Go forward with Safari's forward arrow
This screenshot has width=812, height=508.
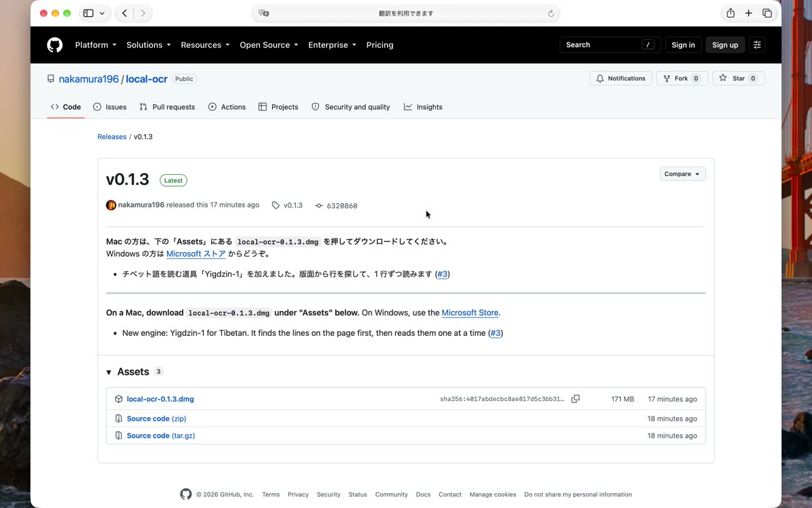142,13
